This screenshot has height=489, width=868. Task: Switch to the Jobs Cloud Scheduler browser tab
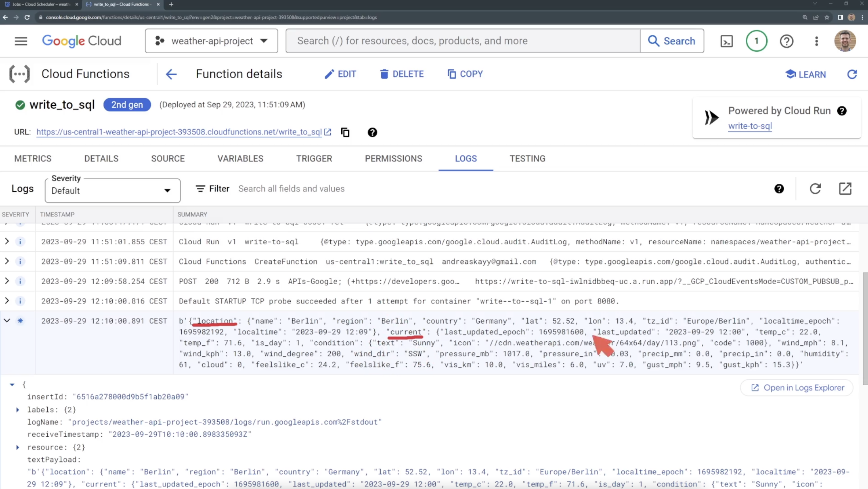40,4
